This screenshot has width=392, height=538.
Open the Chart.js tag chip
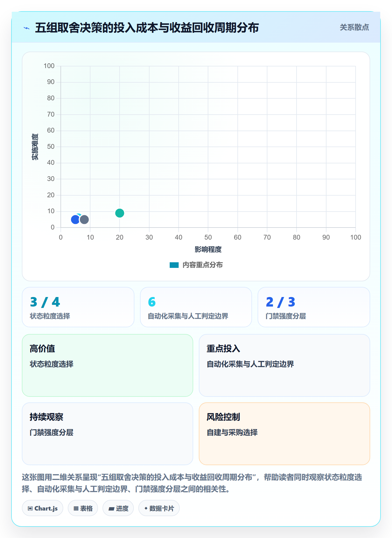click(43, 508)
